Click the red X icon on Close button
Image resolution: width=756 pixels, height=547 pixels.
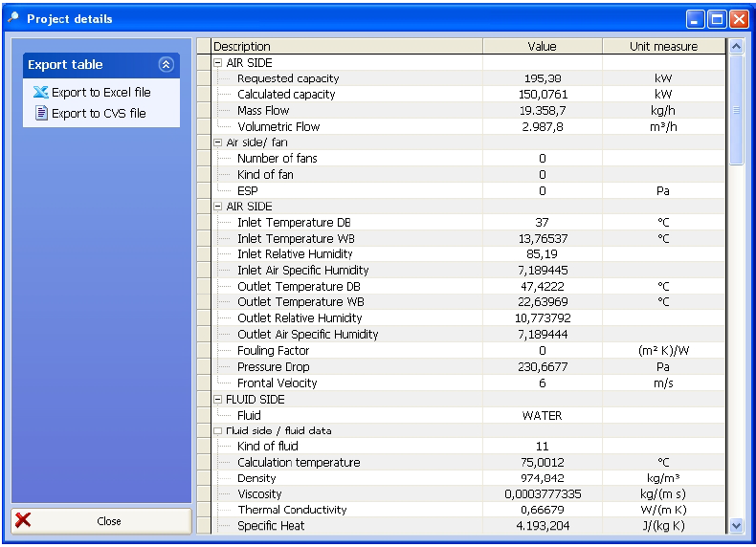[x=24, y=520]
